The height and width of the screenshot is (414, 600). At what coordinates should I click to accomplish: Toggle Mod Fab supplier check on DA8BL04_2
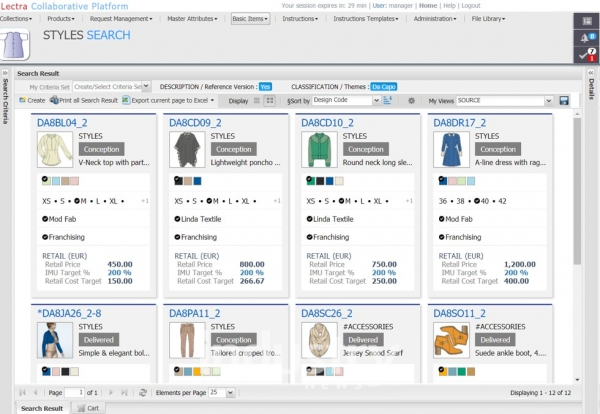point(46,219)
